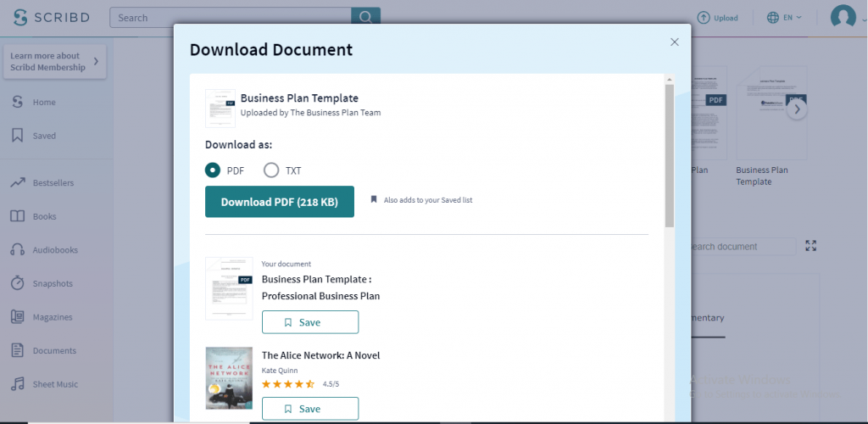Open the Documents menu item

[x=54, y=350]
